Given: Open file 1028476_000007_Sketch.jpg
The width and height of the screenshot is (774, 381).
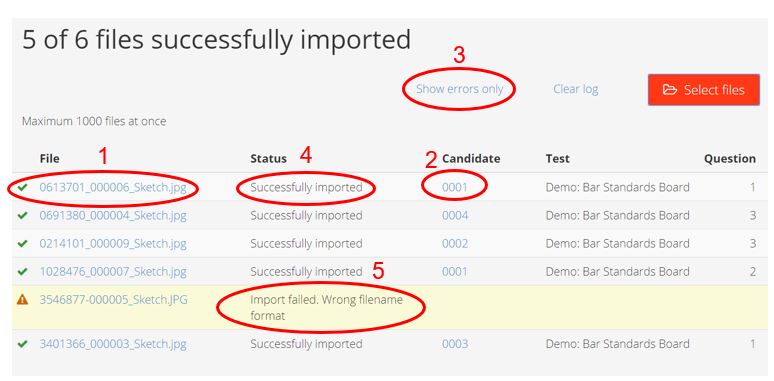Looking at the screenshot, I should [x=113, y=272].
